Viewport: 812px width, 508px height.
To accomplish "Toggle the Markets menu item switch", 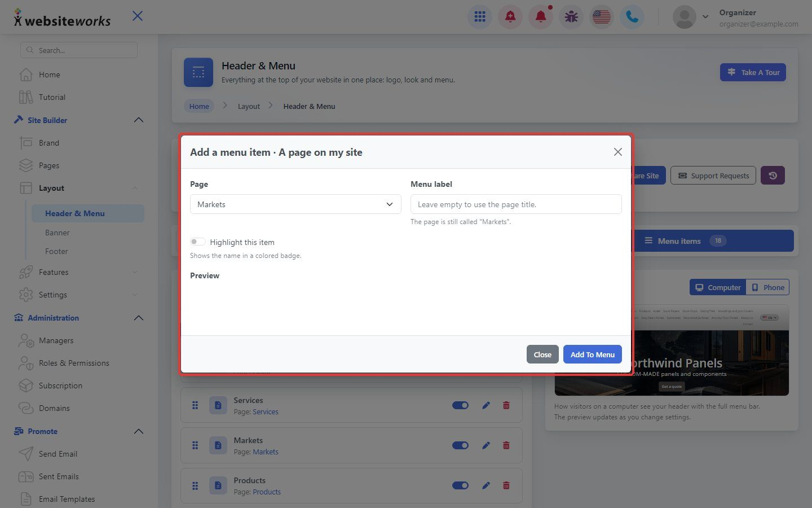I will coord(461,445).
